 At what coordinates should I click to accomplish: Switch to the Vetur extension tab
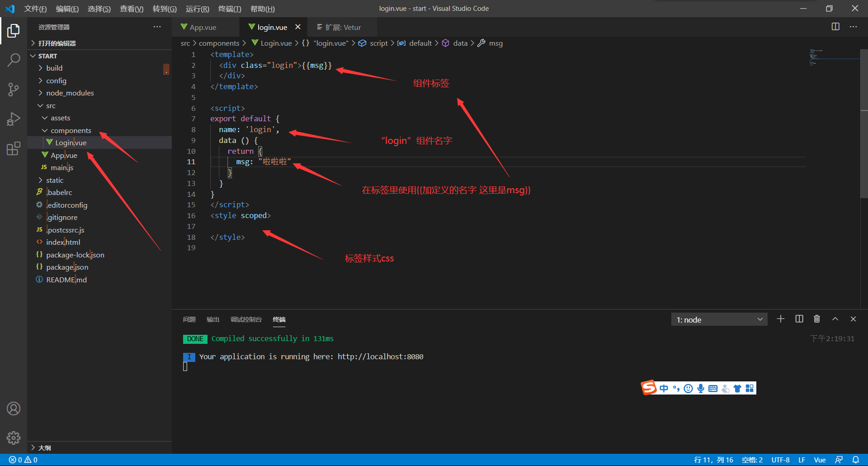click(x=342, y=27)
